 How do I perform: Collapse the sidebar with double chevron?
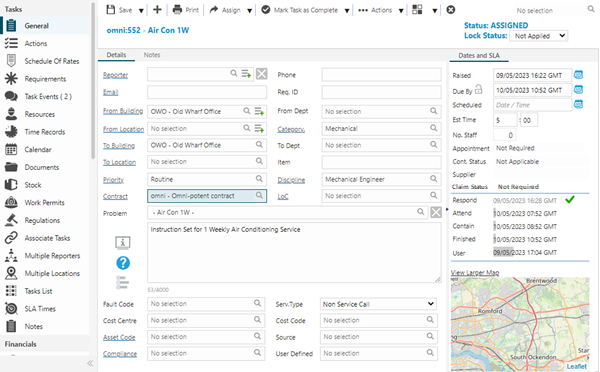coord(90,363)
